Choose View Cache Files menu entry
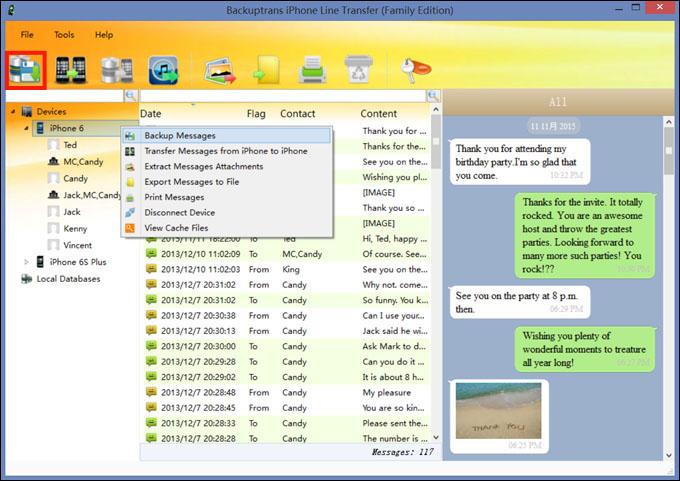680x481 pixels. click(226, 228)
